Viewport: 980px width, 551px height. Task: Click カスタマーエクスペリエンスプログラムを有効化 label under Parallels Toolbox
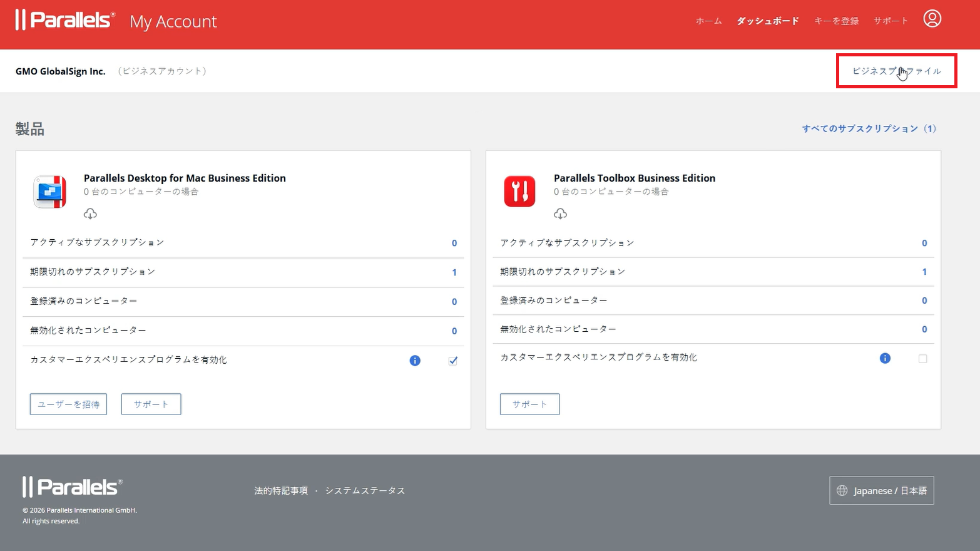[598, 358]
